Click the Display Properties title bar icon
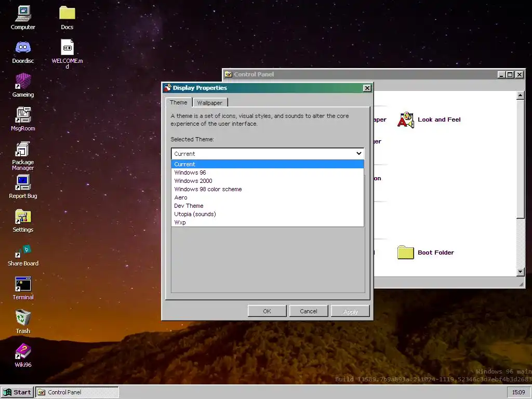The image size is (532, 399). pyautogui.click(x=167, y=88)
